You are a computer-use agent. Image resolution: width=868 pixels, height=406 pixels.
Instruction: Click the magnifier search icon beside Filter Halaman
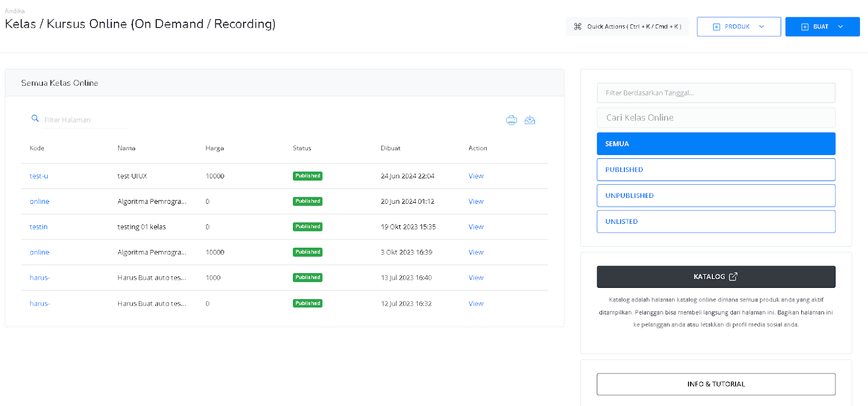pyautogui.click(x=35, y=118)
